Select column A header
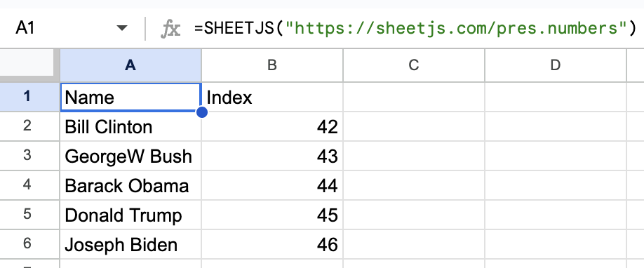The height and width of the screenshot is (268, 644). point(130,65)
